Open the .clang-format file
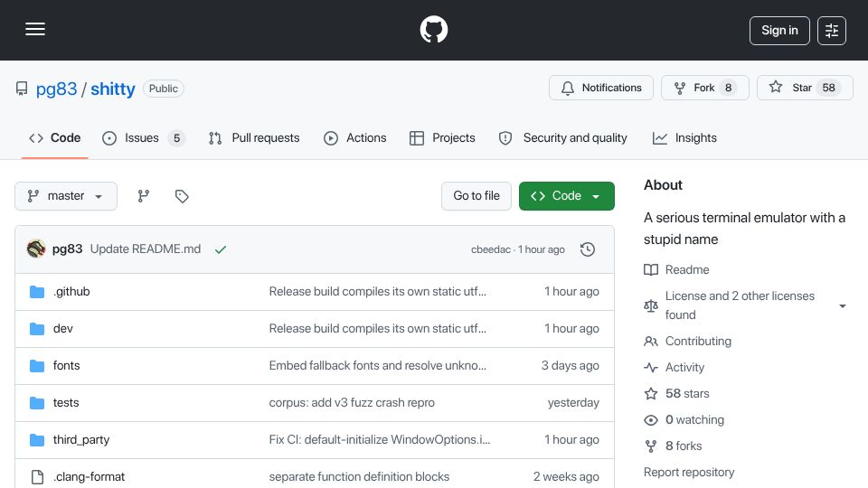Image resolution: width=868 pixels, height=488 pixels. 90,477
